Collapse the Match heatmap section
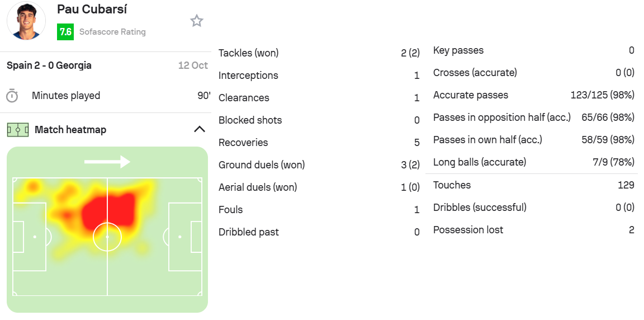 [x=199, y=129]
